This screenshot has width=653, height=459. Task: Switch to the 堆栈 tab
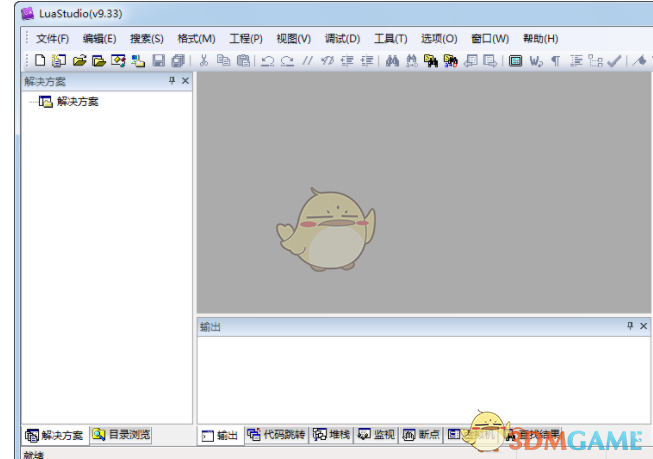tap(331, 435)
